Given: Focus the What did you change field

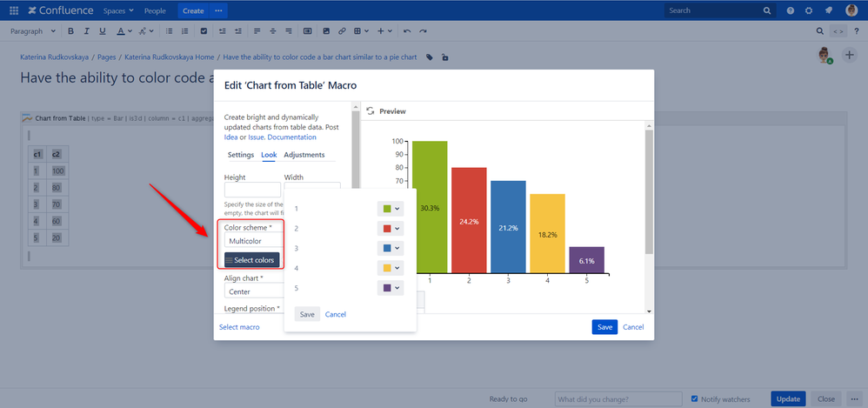Looking at the screenshot, I should [x=618, y=399].
